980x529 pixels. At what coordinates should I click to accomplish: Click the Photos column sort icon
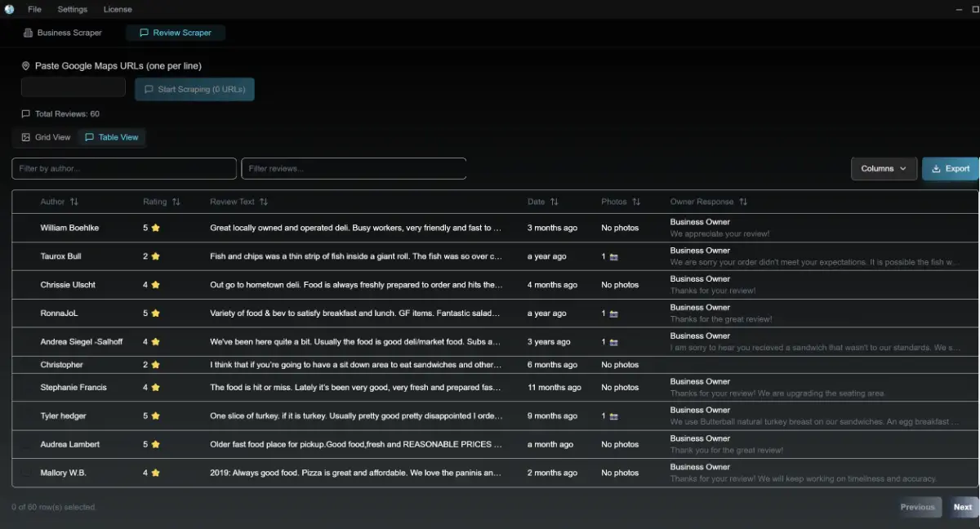click(636, 202)
